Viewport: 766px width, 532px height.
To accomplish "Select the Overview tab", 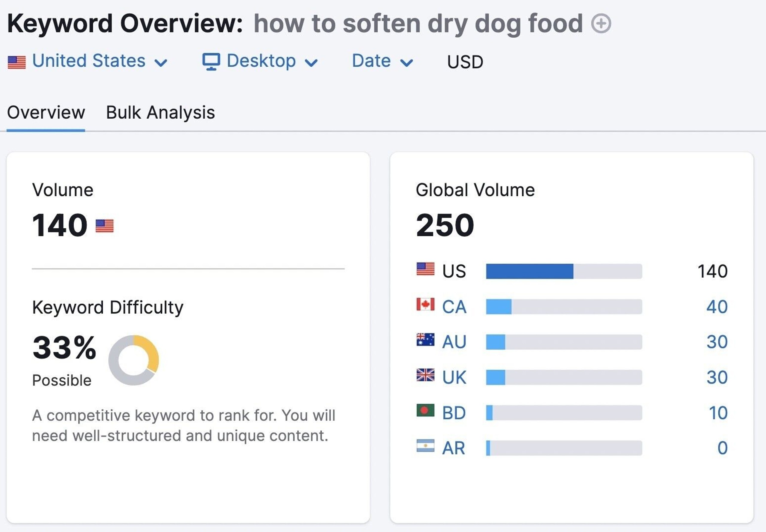I will click(x=46, y=113).
